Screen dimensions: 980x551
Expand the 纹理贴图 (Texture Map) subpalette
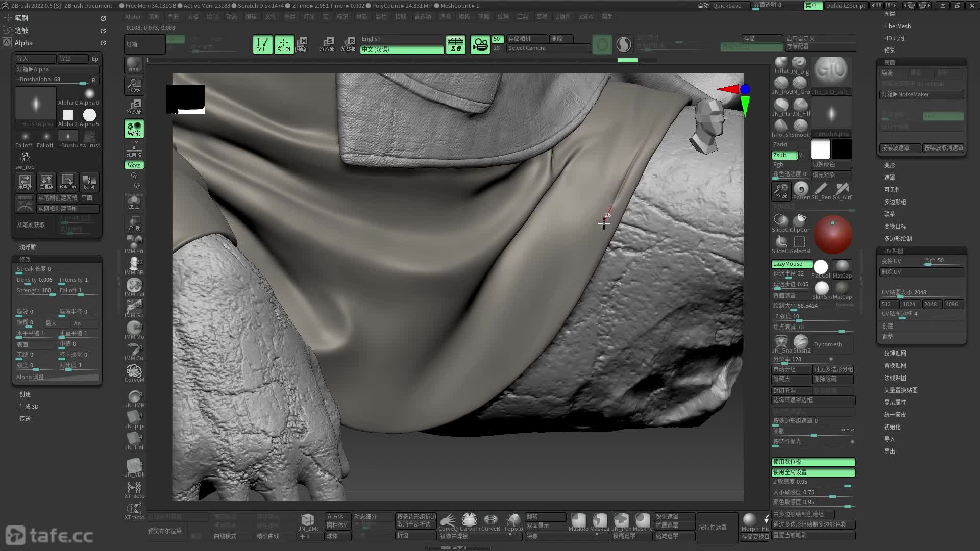click(x=895, y=354)
